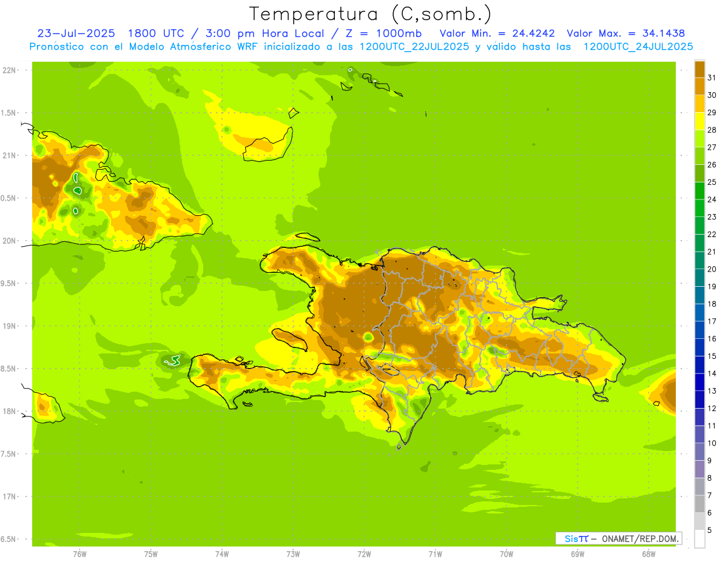728x562 pixels.
Task: Pick the colorbar swatch between 30 and 31
Action: (x=699, y=86)
